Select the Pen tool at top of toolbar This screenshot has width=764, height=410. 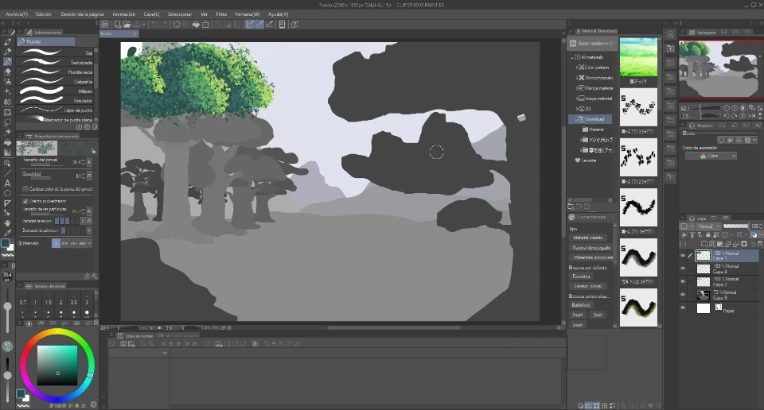7,42
